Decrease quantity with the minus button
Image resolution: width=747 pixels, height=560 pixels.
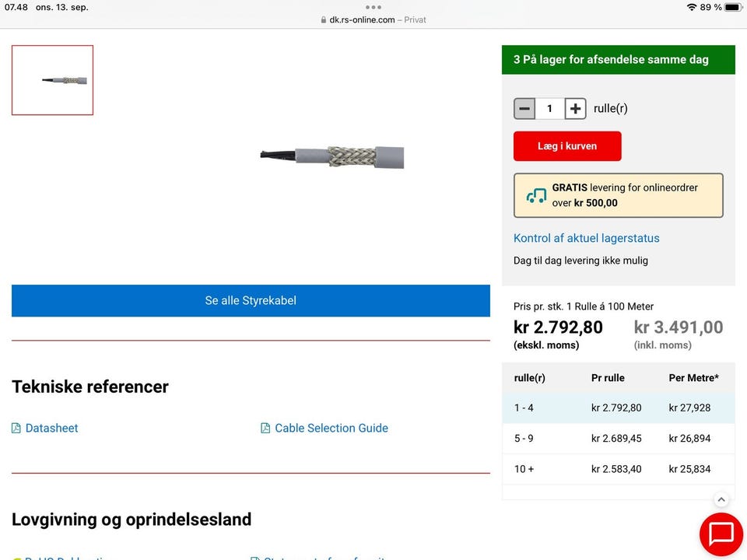[524, 108]
